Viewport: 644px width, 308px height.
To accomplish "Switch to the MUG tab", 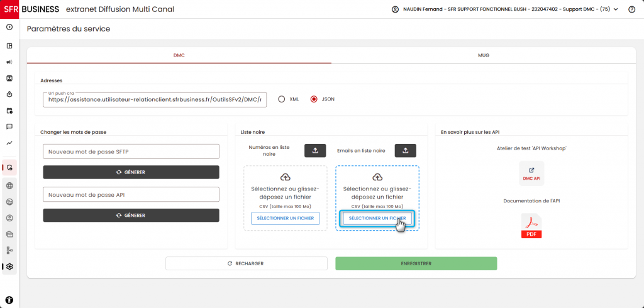I will [x=484, y=55].
